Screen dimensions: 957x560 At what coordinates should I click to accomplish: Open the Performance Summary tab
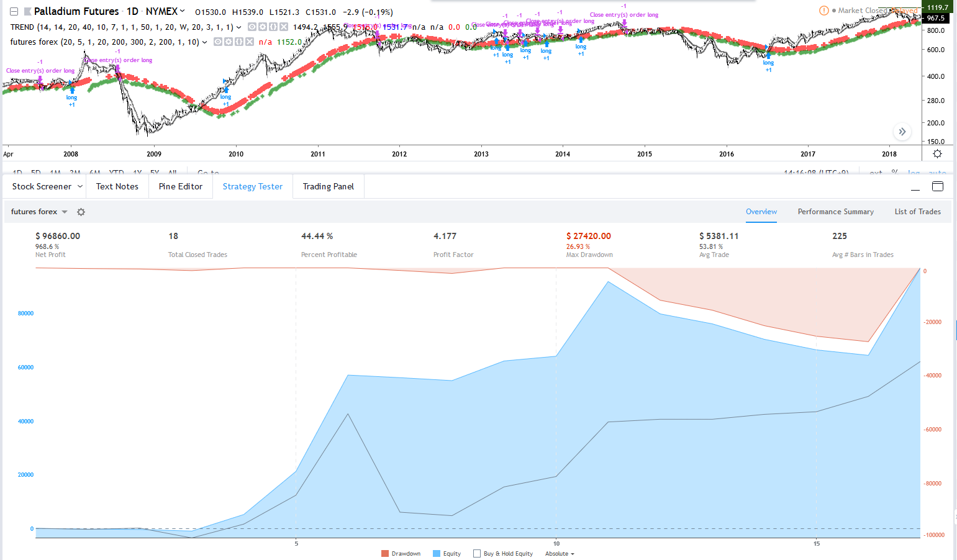(x=835, y=212)
